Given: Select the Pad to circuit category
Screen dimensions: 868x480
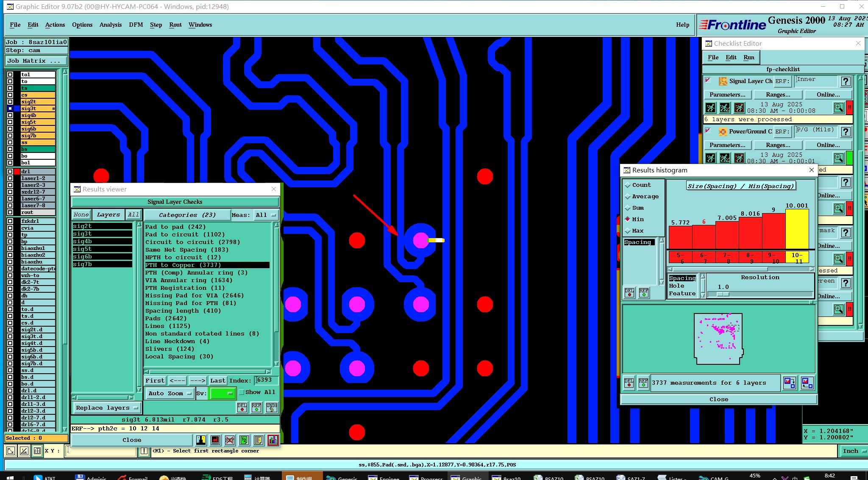Looking at the screenshot, I should click(185, 235).
